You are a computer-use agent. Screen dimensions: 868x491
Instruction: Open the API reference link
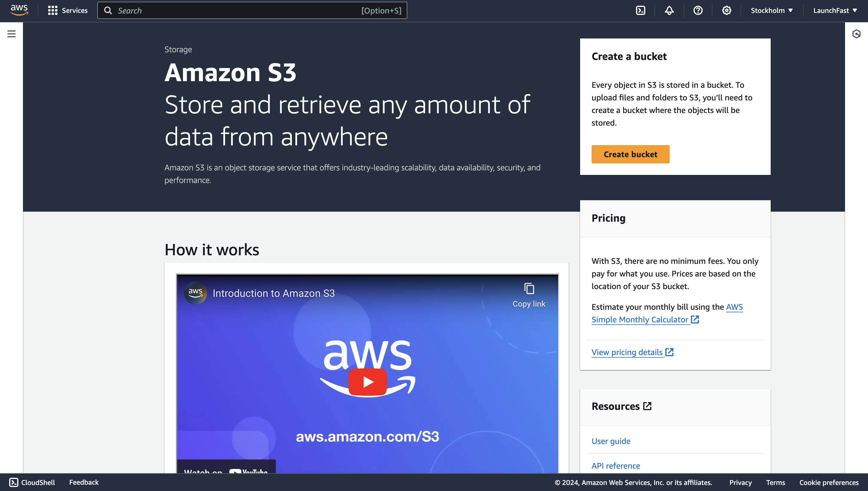pos(615,465)
